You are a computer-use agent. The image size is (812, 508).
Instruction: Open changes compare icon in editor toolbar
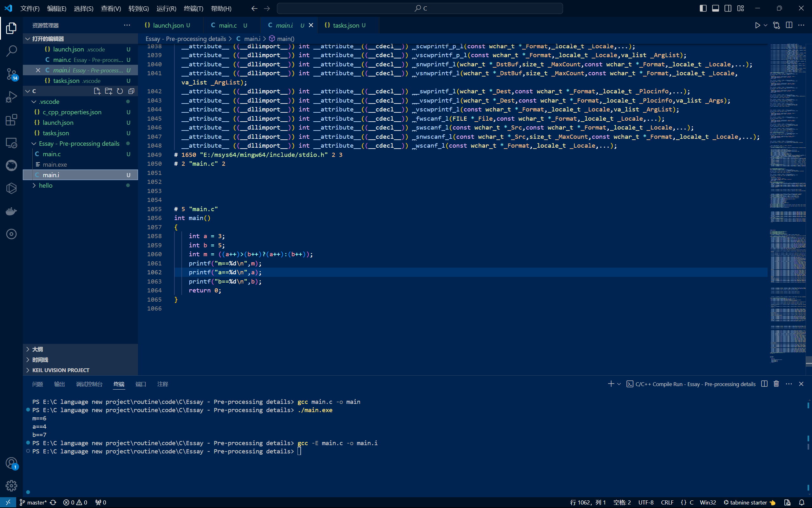[x=776, y=25]
